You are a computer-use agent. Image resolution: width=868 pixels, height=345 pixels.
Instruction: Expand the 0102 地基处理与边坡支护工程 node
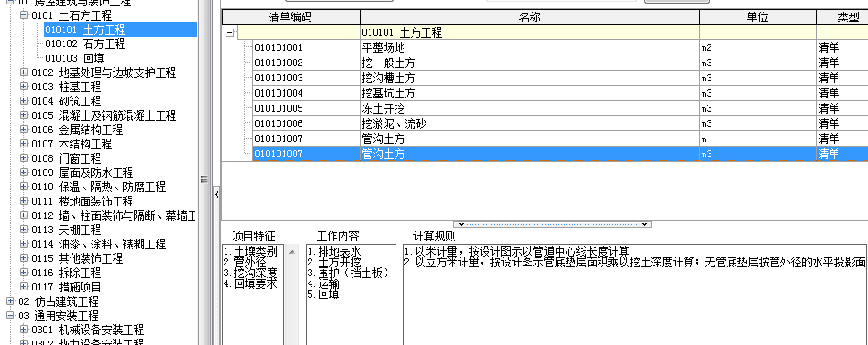[x=24, y=72]
